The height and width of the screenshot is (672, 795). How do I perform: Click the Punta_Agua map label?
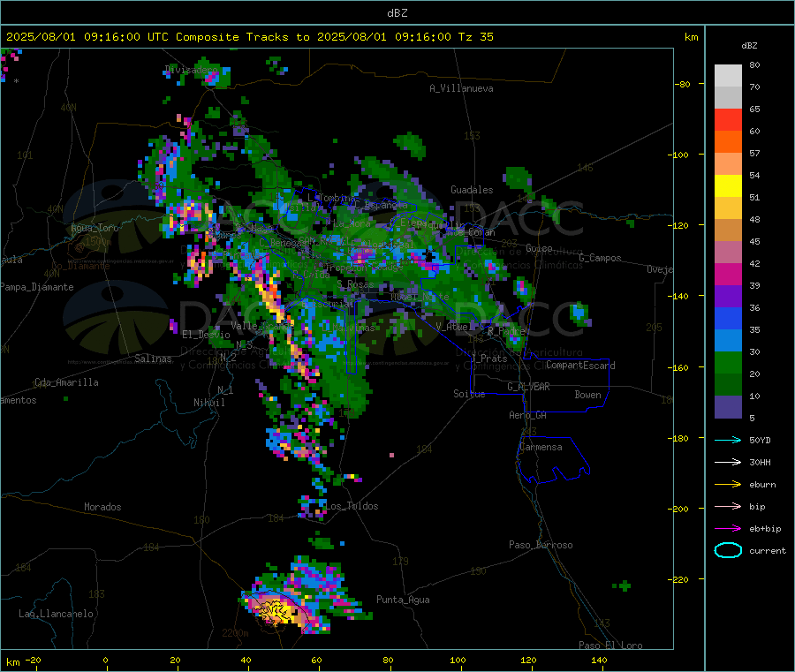pyautogui.click(x=403, y=600)
